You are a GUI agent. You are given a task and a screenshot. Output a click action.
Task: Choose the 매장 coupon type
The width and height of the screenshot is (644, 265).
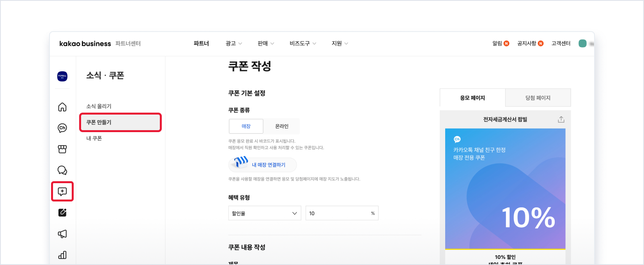click(x=246, y=126)
